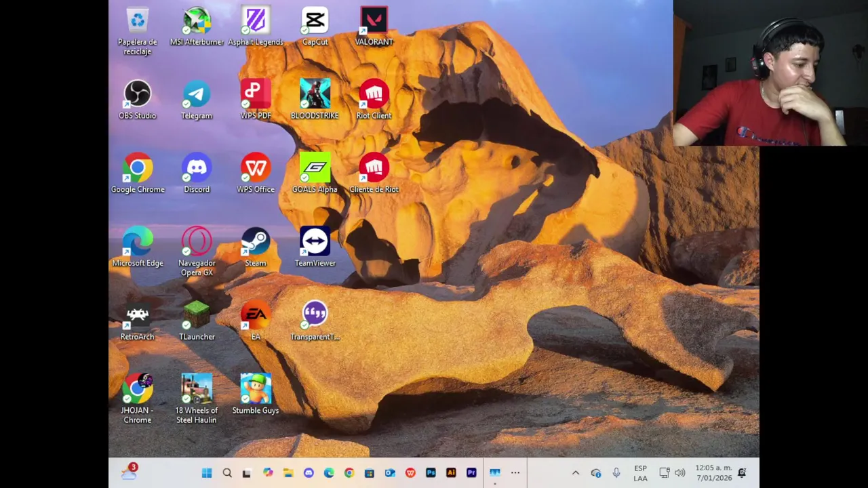868x488 pixels.
Task: Open the clock showing 12:05 a. m.
Action: click(x=713, y=473)
